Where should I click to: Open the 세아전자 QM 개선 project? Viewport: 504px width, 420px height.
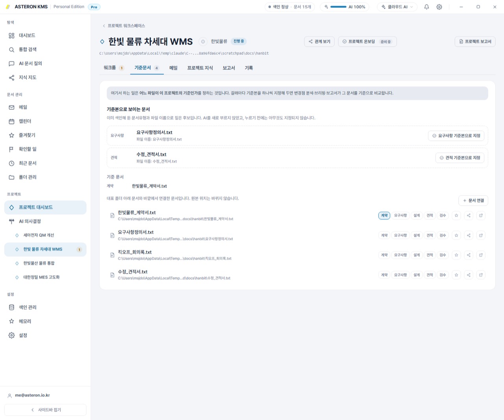click(45, 235)
